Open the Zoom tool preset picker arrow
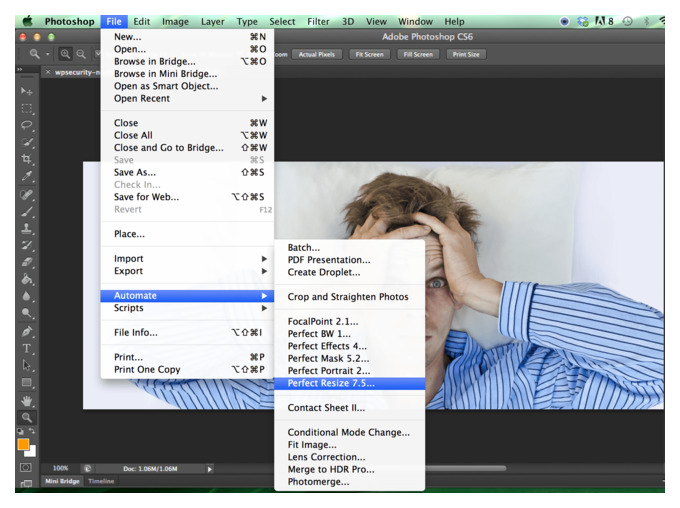Viewport: 680px width, 508px height. click(x=47, y=54)
